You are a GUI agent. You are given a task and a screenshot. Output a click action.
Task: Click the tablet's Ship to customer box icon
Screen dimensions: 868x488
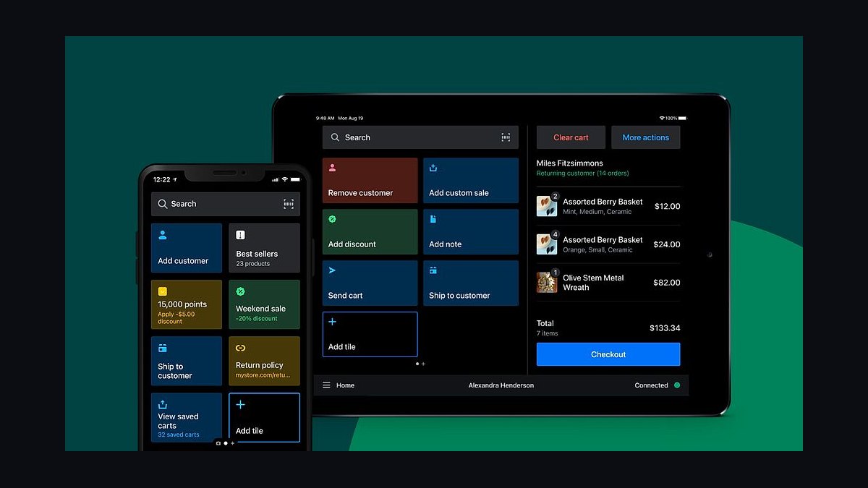point(433,270)
